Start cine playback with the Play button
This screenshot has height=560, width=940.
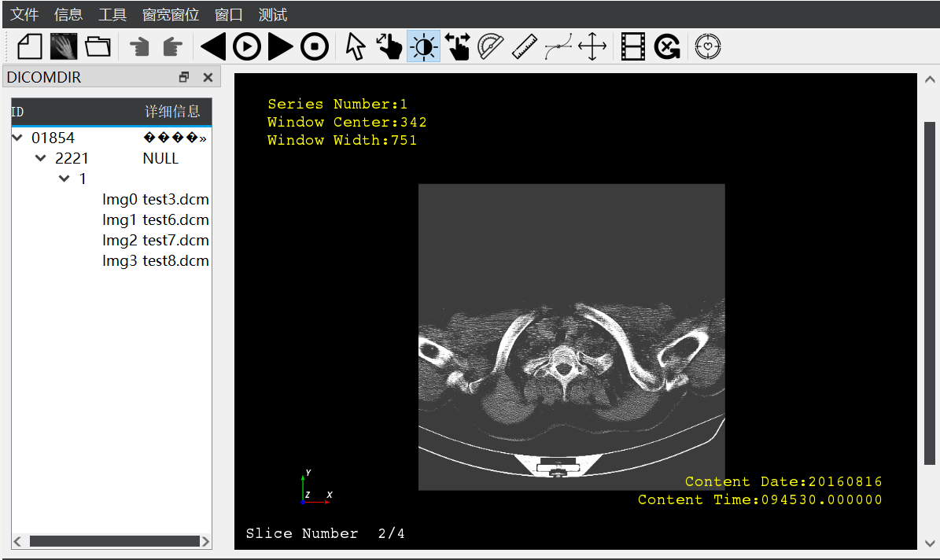pos(246,46)
